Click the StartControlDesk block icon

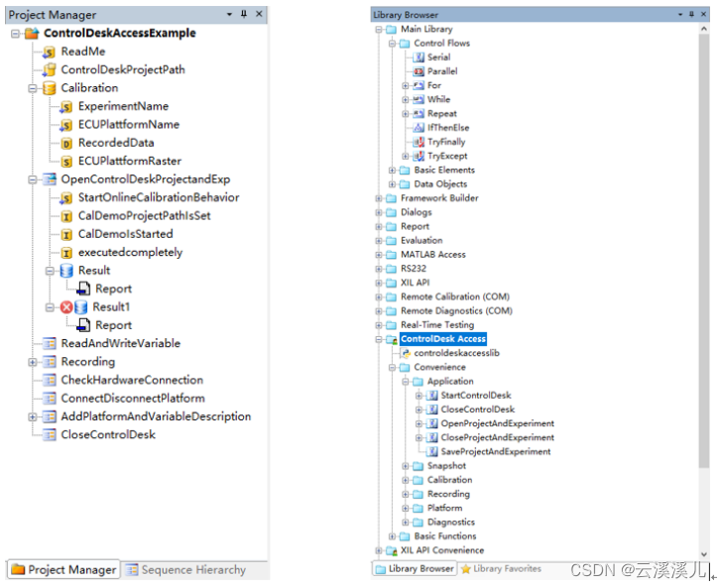click(432, 396)
